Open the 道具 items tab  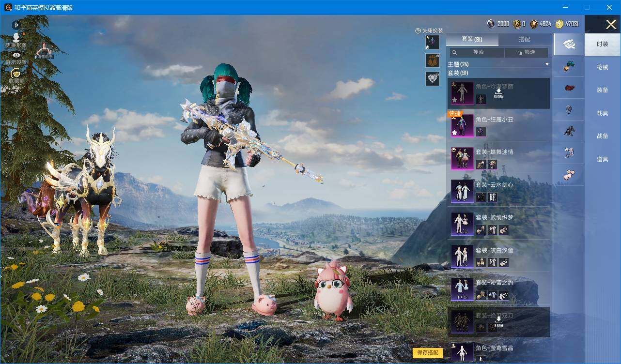tap(603, 159)
